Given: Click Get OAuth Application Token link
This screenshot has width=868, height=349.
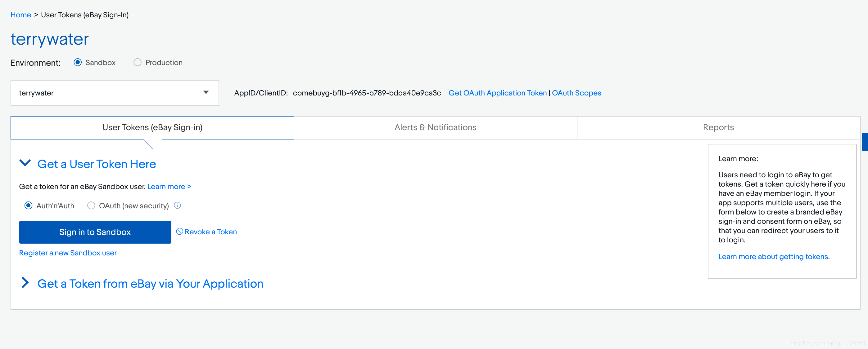Looking at the screenshot, I should tap(497, 93).
